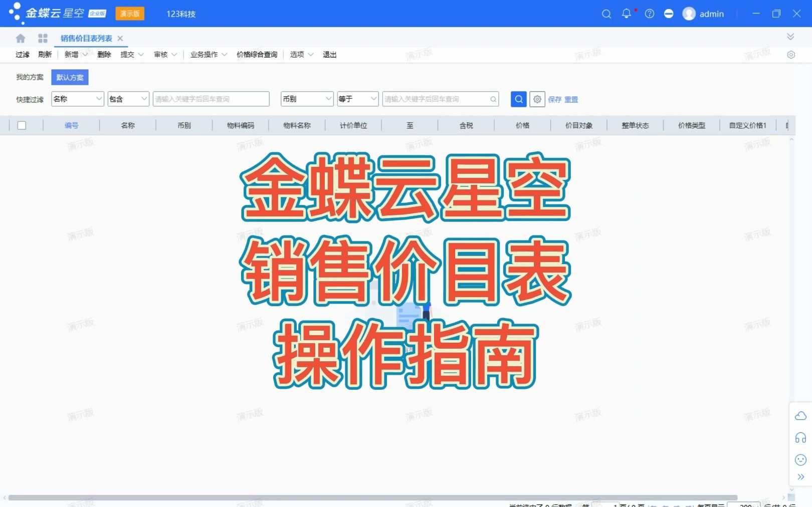Expand the tab list double-chevron icon

[x=790, y=37]
